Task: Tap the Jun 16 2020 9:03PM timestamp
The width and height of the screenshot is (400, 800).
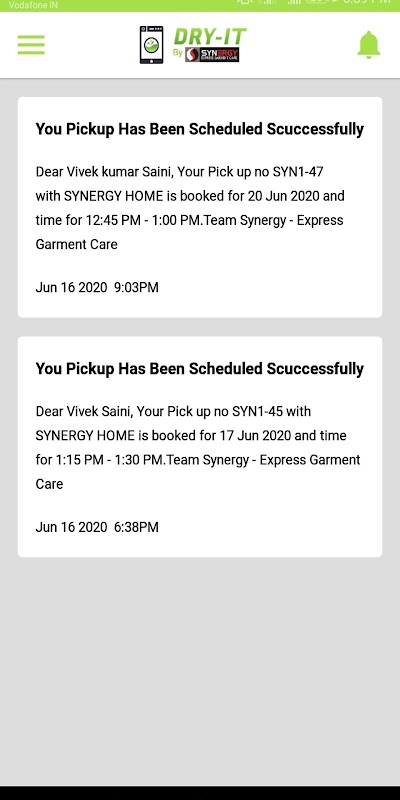Action: pyautogui.click(x=97, y=287)
